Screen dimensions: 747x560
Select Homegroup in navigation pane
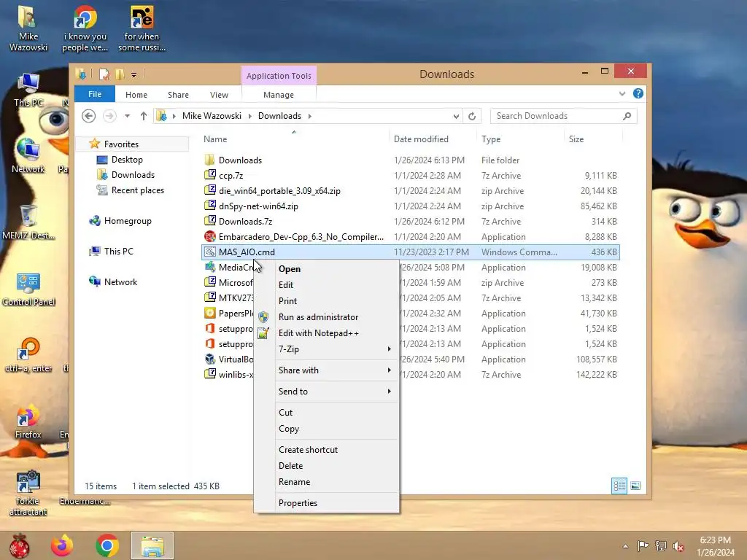click(128, 220)
